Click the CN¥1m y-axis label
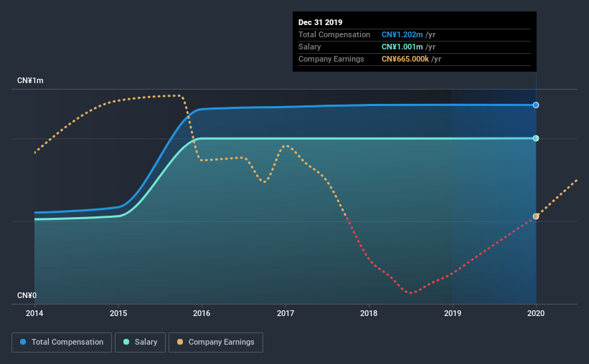The width and height of the screenshot is (589, 364). coord(30,81)
